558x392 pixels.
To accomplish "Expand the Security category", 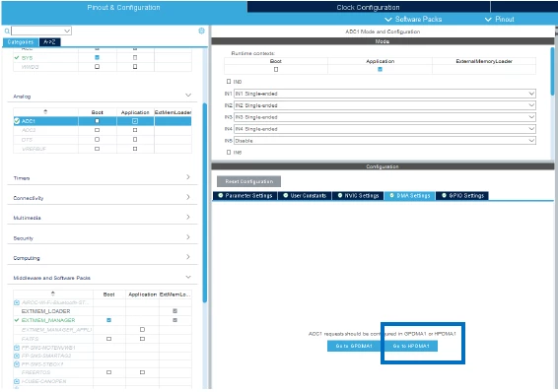I will [x=188, y=236].
